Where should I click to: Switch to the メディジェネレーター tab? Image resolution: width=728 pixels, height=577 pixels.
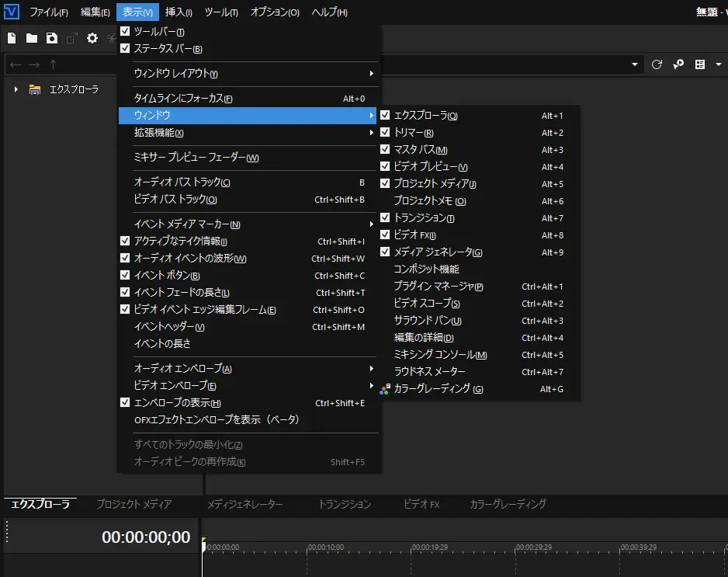[x=245, y=504]
